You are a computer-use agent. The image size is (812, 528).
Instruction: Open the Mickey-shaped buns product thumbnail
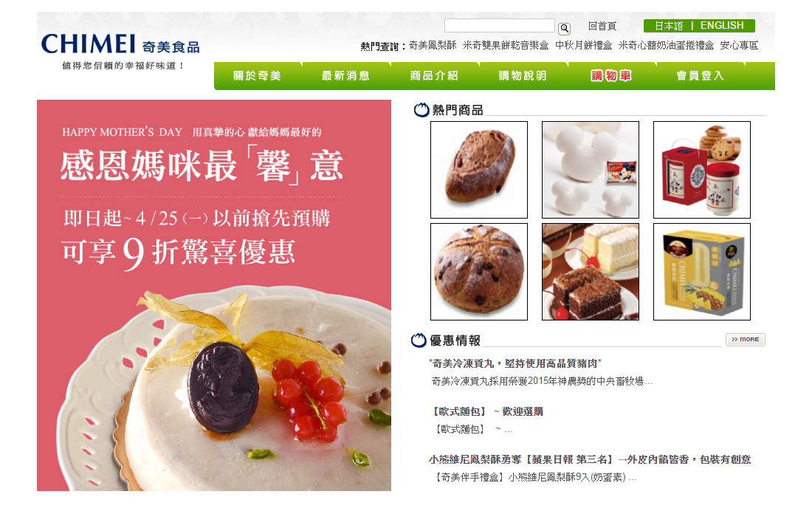(x=591, y=169)
